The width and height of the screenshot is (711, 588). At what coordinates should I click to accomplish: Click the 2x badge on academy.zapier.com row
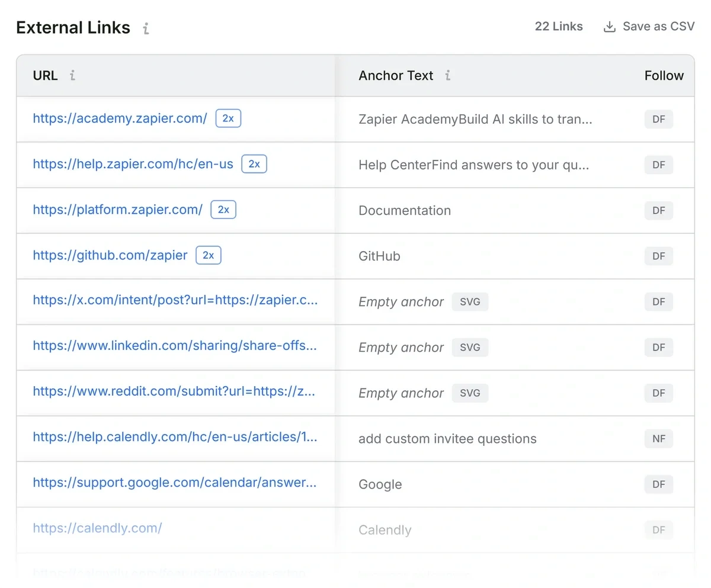pos(228,118)
